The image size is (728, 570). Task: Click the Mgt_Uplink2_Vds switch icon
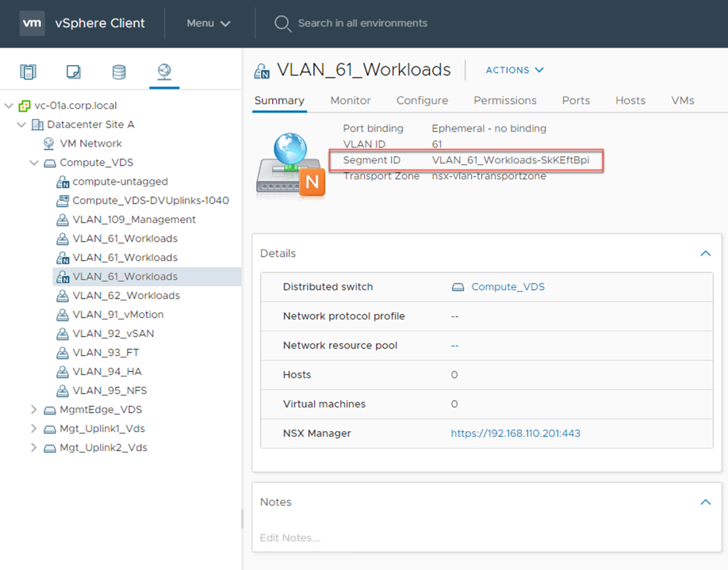pos(50,449)
